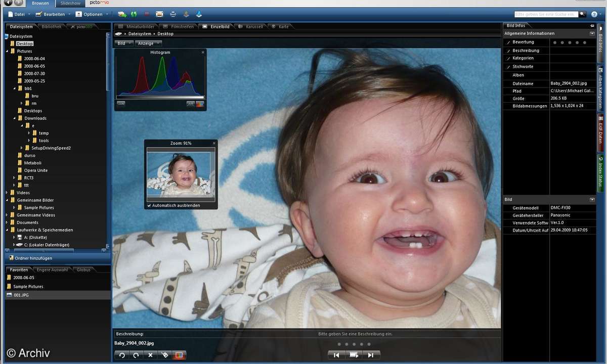Screen dimensions: 607x364
Task: Set rating with fifth Bewertung dot
Action: pyautogui.click(x=584, y=42)
